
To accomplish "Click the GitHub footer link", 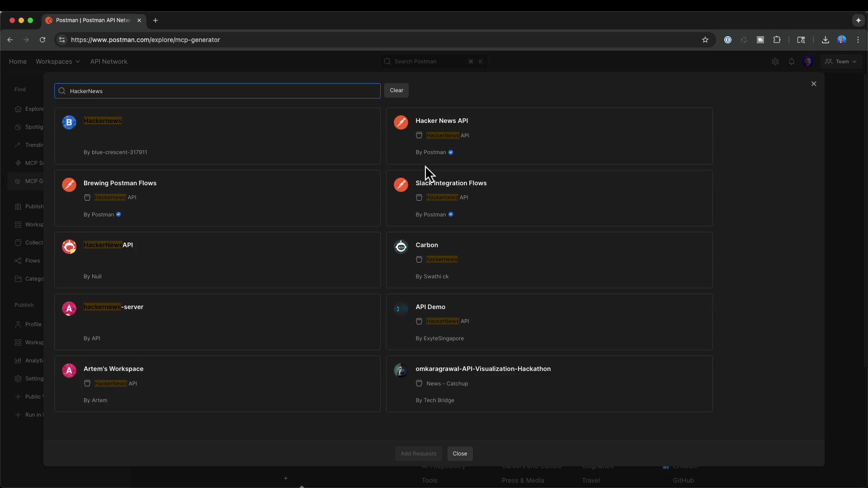I will pos(683,480).
